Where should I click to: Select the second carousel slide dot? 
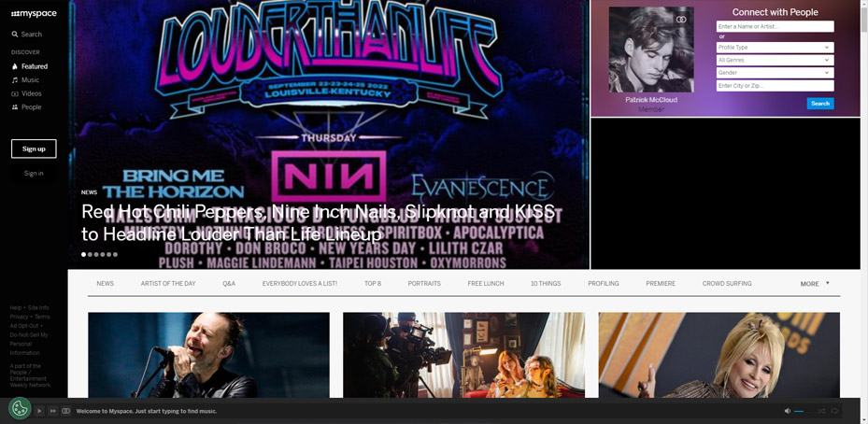pyautogui.click(x=90, y=254)
